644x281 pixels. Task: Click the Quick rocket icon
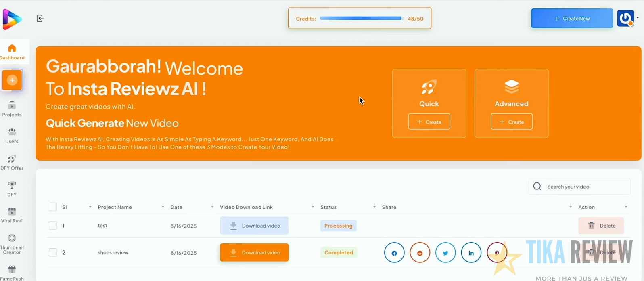tap(429, 86)
